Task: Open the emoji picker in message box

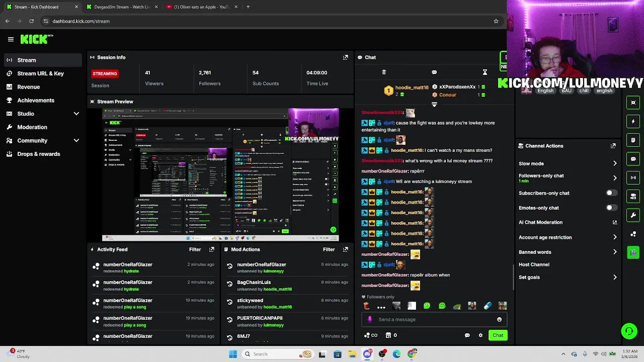Action: (x=499, y=319)
